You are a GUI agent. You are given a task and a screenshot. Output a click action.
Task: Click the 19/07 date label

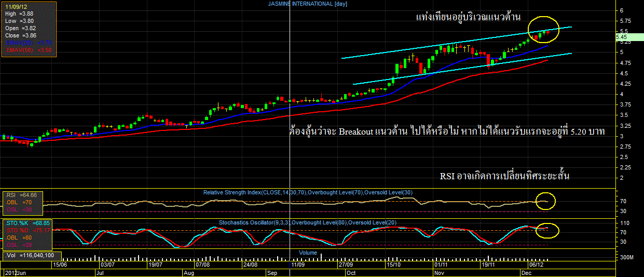tap(155, 264)
